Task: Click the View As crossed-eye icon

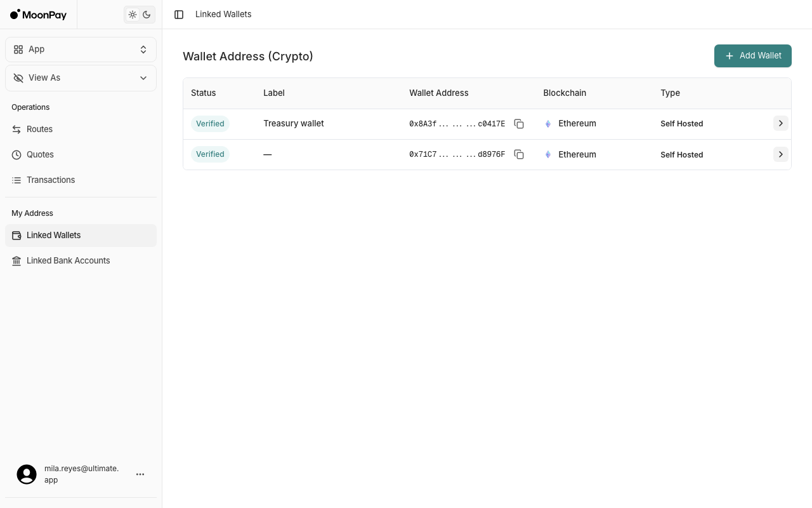Action: click(x=18, y=78)
